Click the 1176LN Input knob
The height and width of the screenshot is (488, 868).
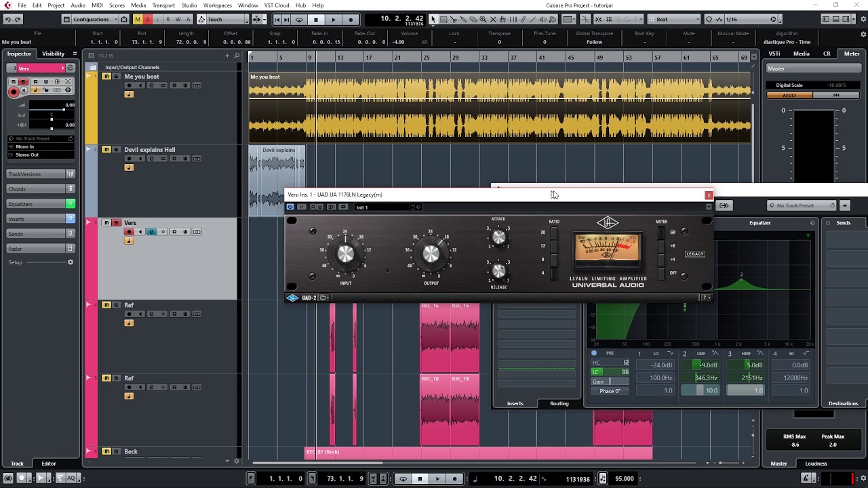click(x=346, y=253)
